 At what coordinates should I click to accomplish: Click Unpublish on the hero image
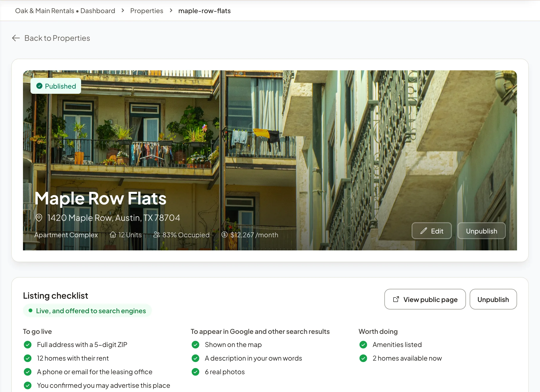coord(481,231)
